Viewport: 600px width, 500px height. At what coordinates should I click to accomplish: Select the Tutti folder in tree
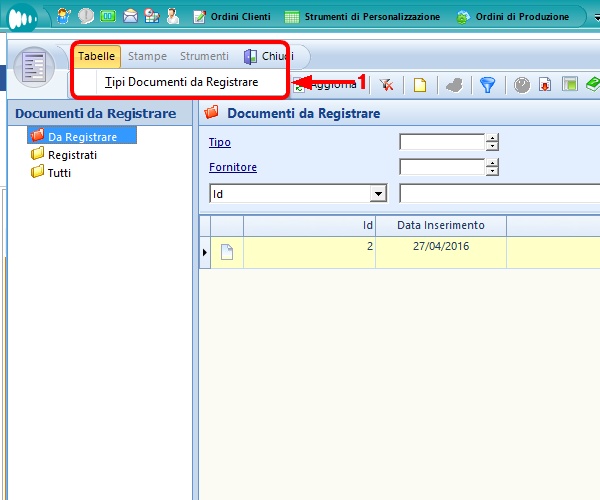coord(59,172)
